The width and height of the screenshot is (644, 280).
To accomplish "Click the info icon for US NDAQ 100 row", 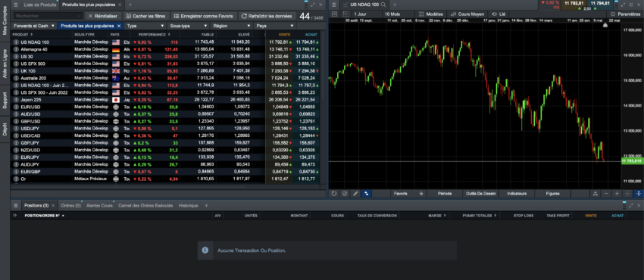I will (x=16, y=42).
